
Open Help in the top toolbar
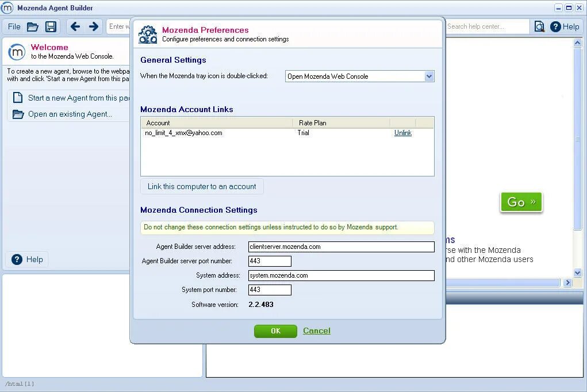pyautogui.click(x=565, y=26)
